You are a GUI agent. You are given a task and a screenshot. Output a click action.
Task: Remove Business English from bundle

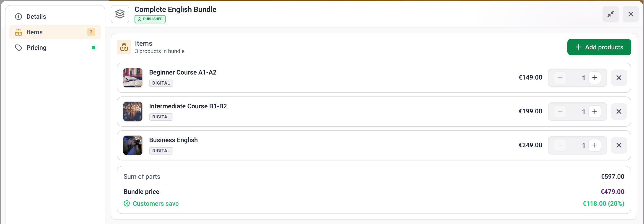click(619, 145)
